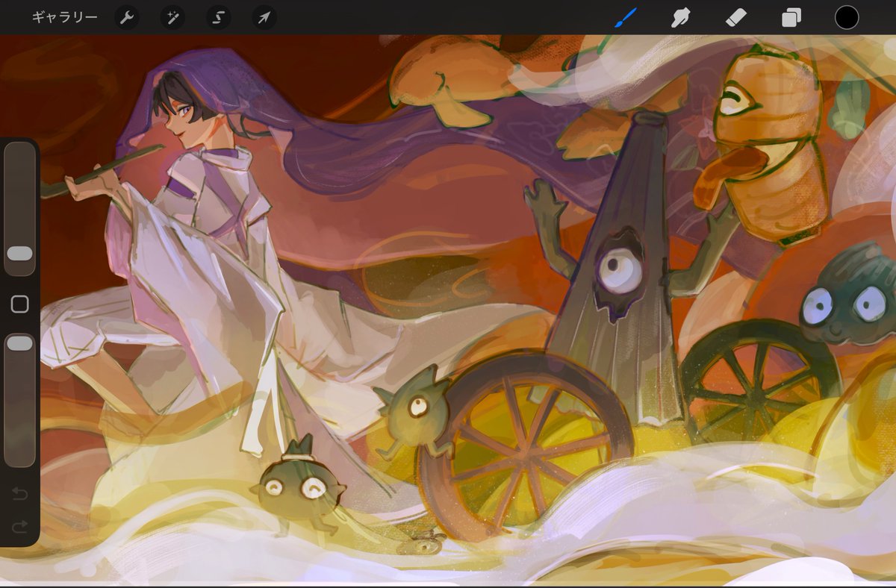Select the Eraser tool
This screenshot has height=588, width=896.
point(736,17)
